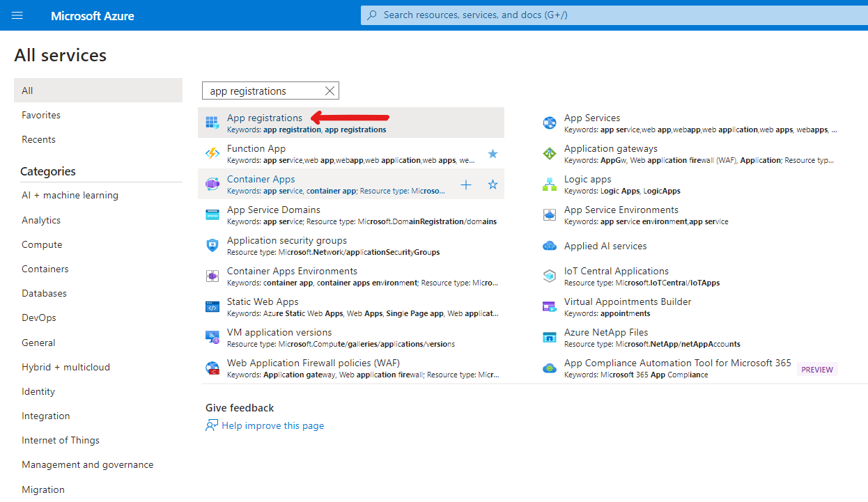Select the Migration category
This screenshot has height=502, width=868.
click(43, 489)
